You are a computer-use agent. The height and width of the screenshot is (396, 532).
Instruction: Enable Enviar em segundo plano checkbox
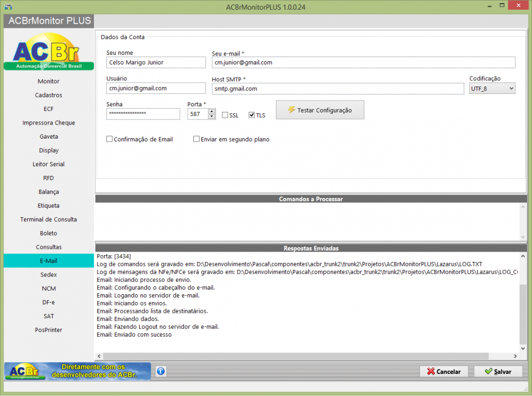(x=196, y=139)
